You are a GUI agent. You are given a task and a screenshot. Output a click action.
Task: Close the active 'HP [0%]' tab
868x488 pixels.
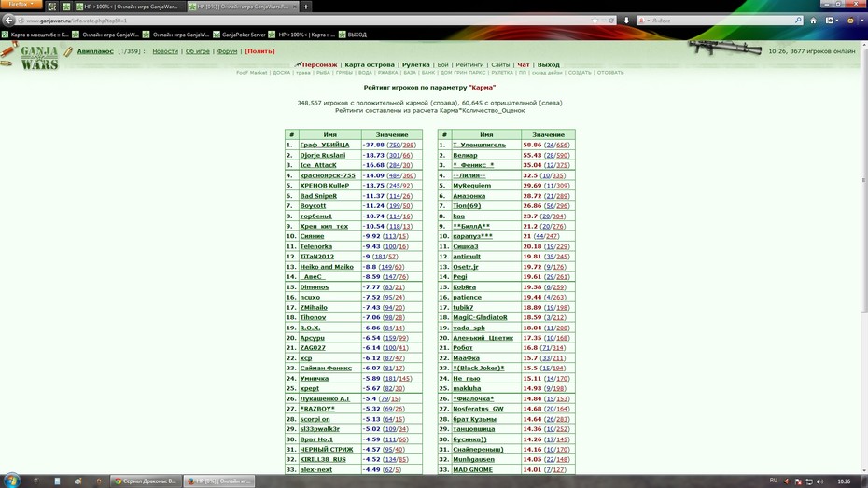[294, 7]
